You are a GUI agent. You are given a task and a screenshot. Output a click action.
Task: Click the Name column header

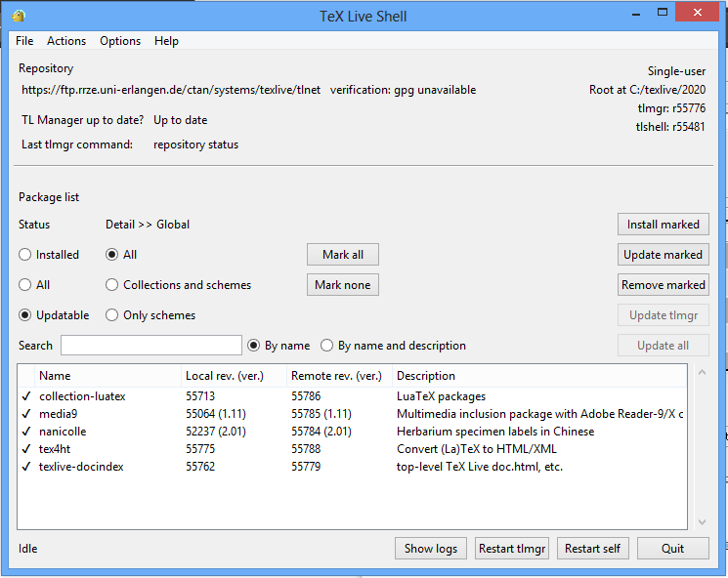pos(107,376)
